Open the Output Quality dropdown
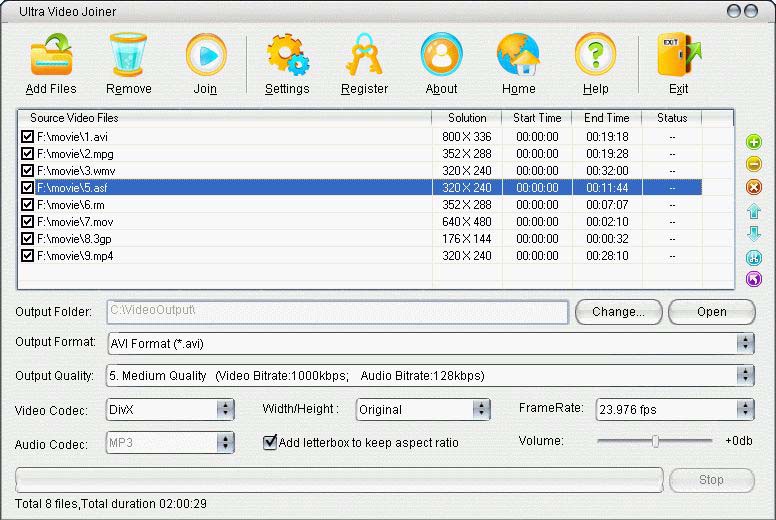Screen dimensions: 776x520 [x=745, y=376]
